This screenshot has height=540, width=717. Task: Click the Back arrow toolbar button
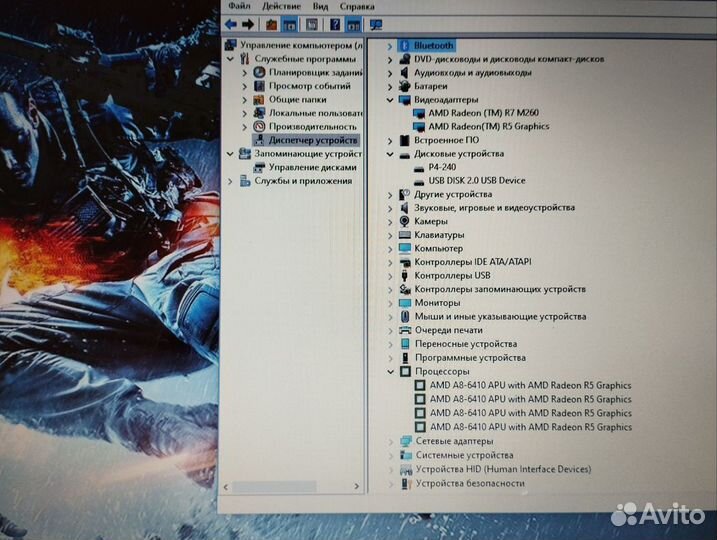coord(231,25)
